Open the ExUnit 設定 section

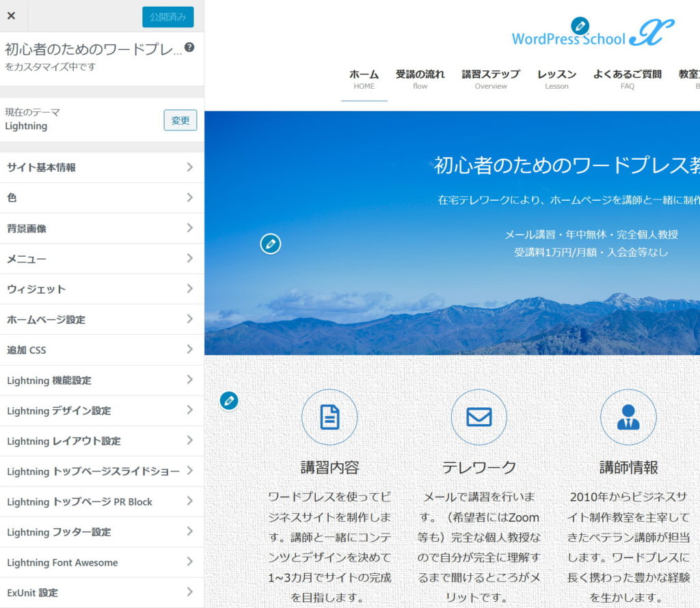(x=102, y=592)
